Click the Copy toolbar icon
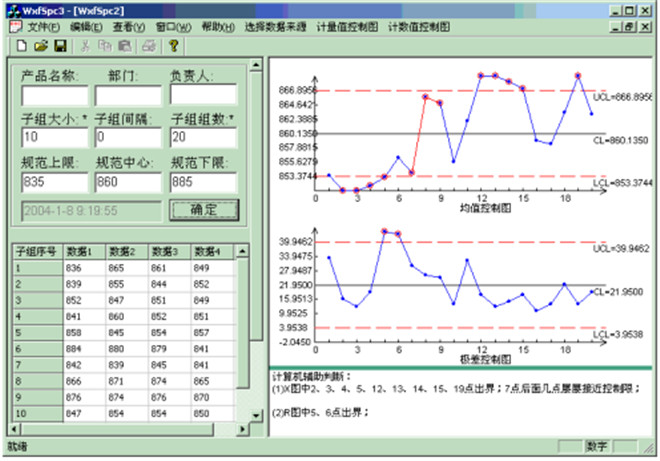The height and width of the screenshot is (461, 660). 105,46
